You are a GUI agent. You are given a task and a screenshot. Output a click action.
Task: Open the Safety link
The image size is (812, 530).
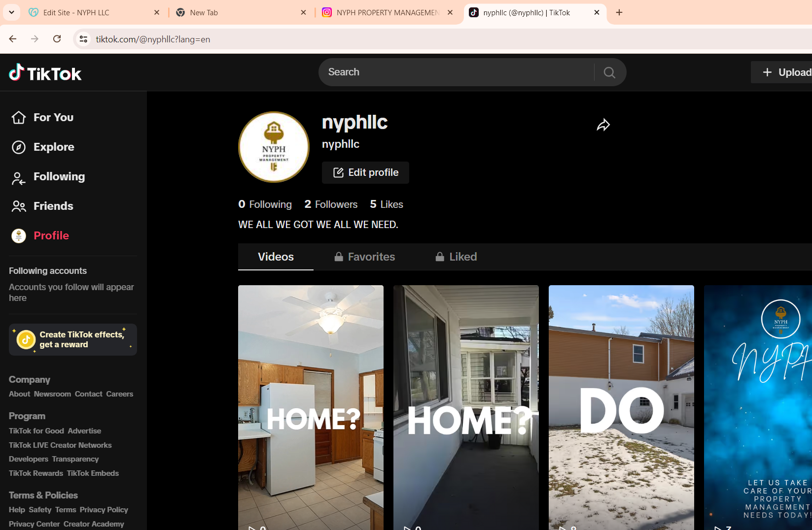tap(40, 510)
